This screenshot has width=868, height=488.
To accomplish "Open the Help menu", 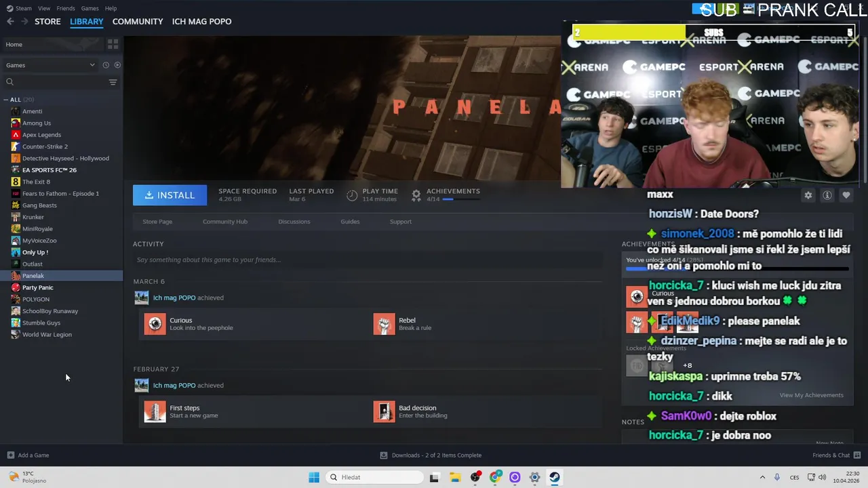I will pos(111,8).
